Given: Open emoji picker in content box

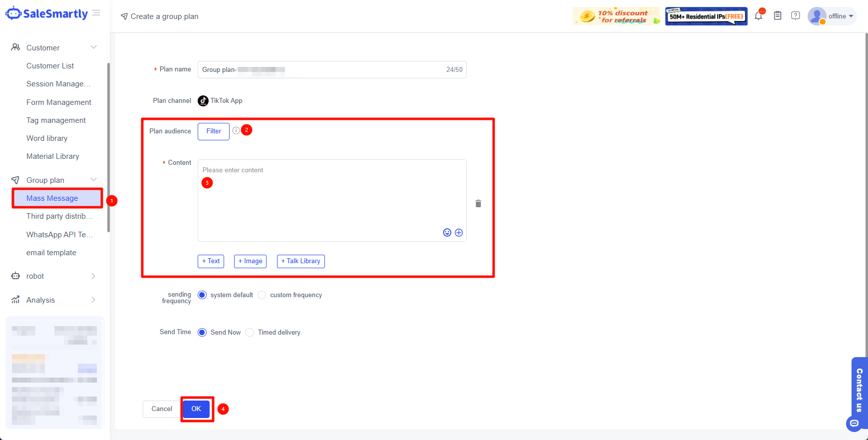Looking at the screenshot, I should (447, 233).
